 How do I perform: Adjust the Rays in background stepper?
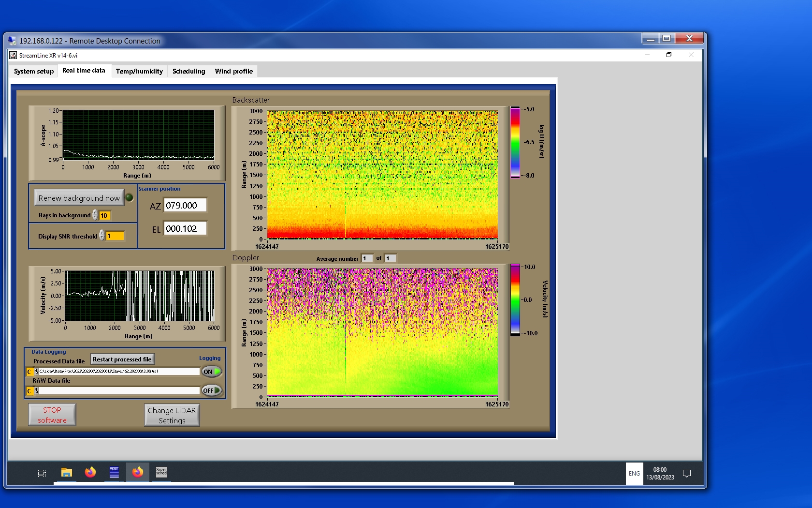pyautogui.click(x=95, y=215)
